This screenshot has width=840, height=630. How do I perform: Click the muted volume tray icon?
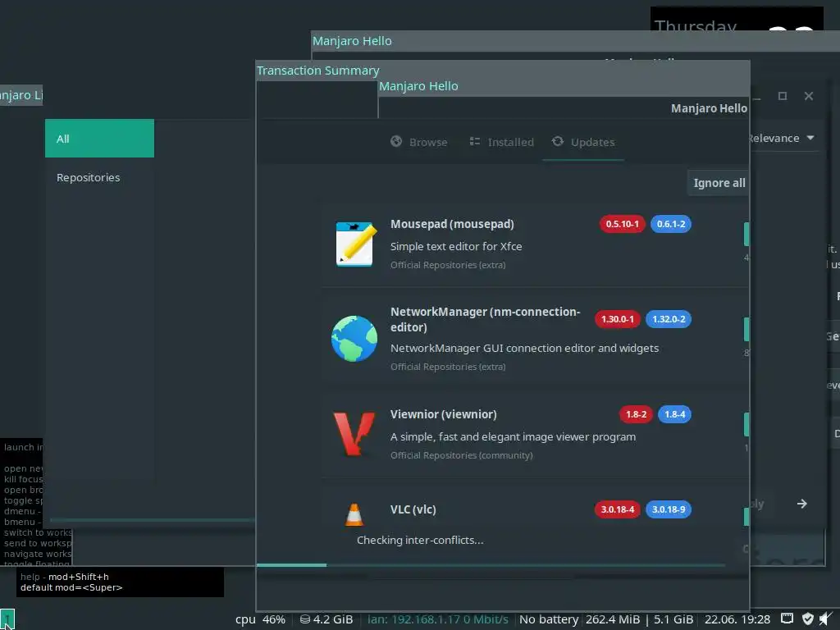click(825, 619)
